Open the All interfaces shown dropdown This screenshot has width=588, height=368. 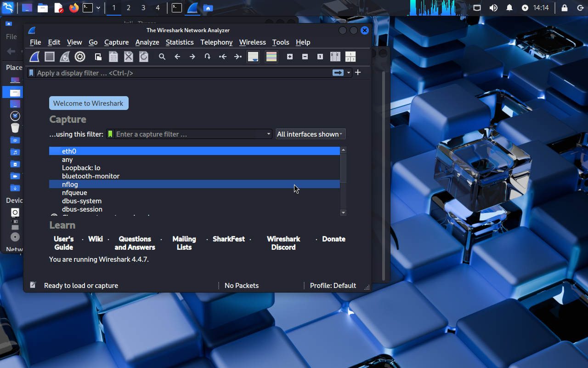(311, 134)
